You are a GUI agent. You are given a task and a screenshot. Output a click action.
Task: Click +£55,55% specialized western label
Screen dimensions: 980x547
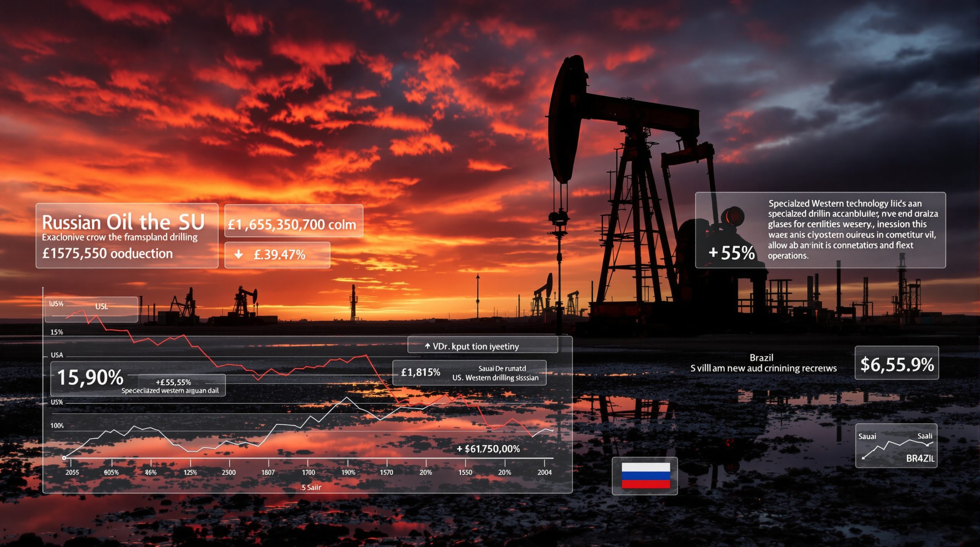[x=173, y=382]
